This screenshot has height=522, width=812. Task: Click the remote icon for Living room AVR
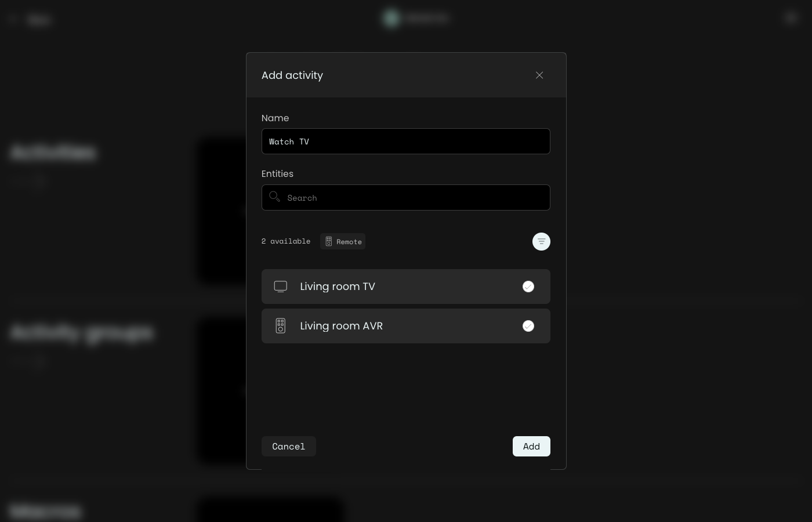[x=281, y=326]
